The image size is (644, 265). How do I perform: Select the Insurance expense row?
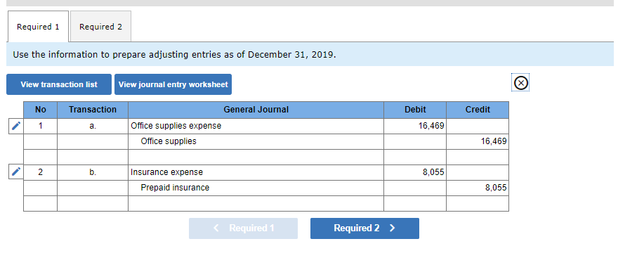point(266,172)
